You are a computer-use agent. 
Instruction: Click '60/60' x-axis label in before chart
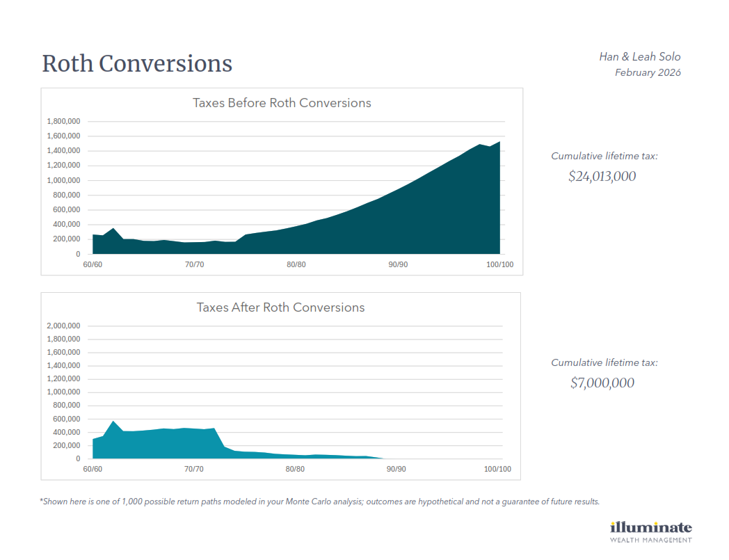pos(93,264)
